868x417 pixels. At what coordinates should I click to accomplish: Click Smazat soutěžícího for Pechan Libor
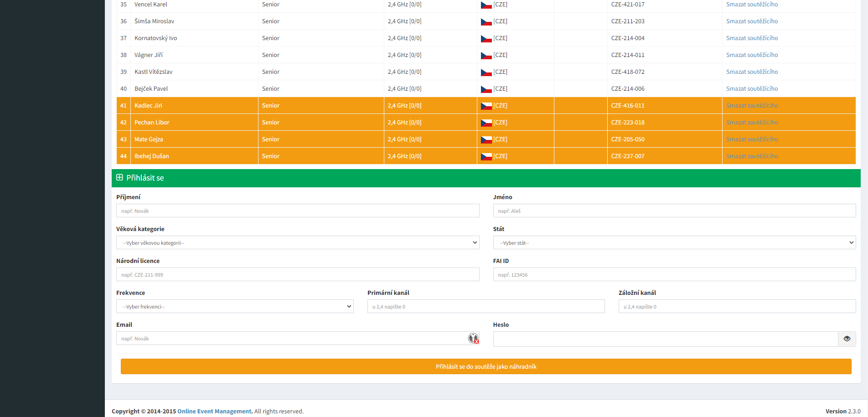[752, 122]
